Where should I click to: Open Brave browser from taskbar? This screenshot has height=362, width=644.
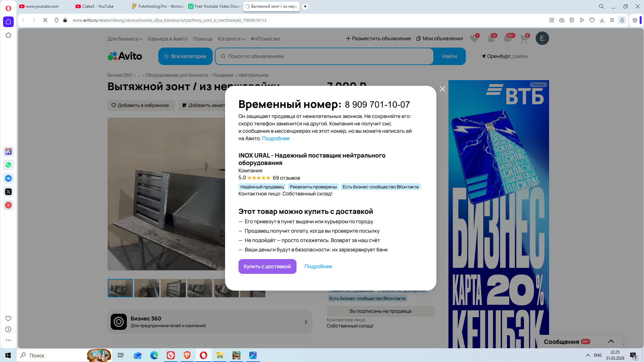click(x=187, y=355)
